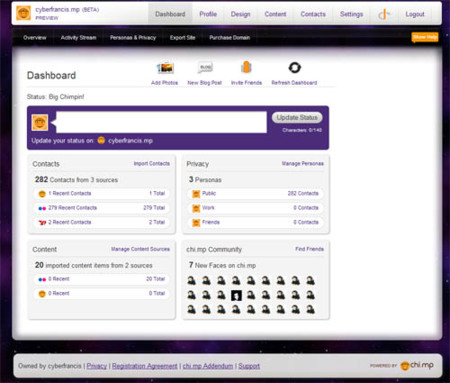Open Personas & Privacy sub-navigation item

[133, 37]
